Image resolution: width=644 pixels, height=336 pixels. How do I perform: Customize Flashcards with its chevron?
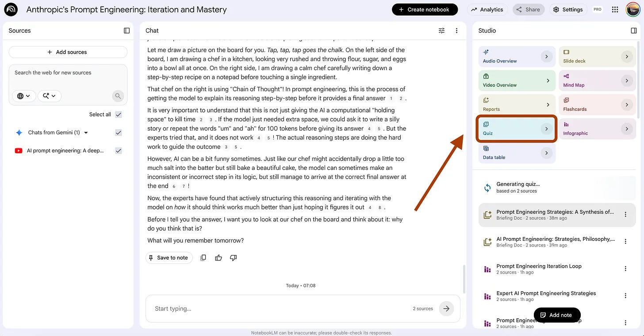pyautogui.click(x=627, y=105)
